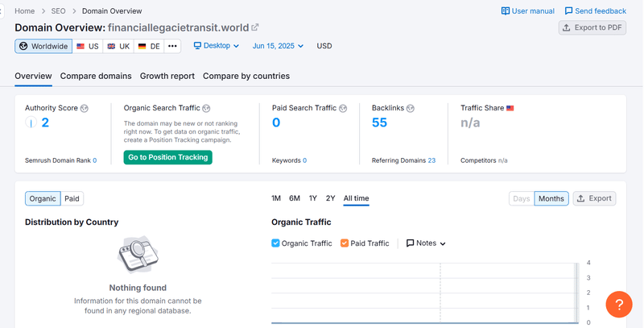Select the 1Y time range
Image resolution: width=644 pixels, height=328 pixels.
(313, 198)
